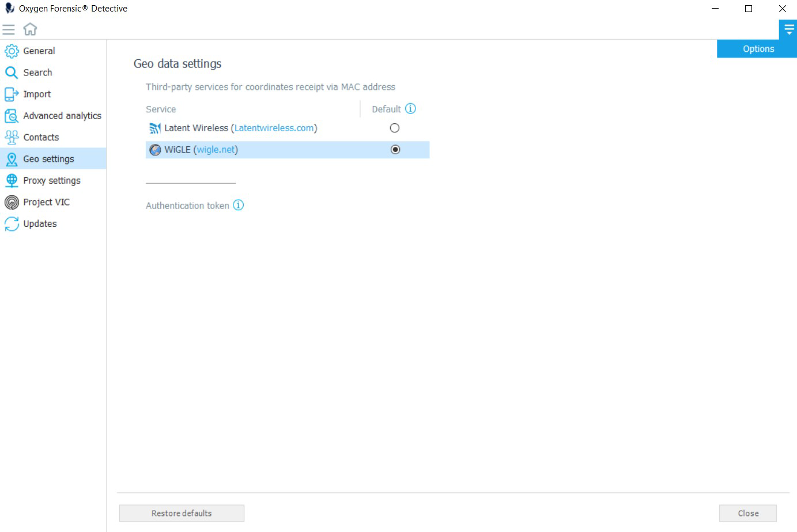
Task: Open the Proxy settings section
Action: (x=53, y=181)
